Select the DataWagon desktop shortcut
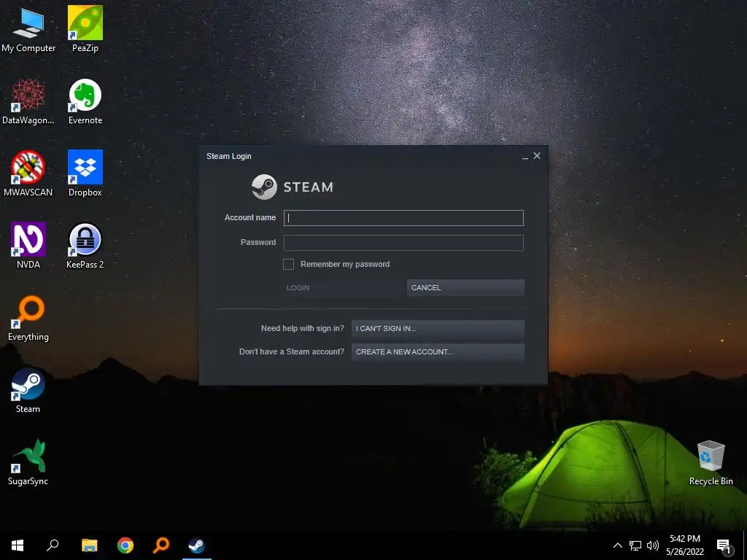Screen dimensions: 747x560 tap(28, 102)
